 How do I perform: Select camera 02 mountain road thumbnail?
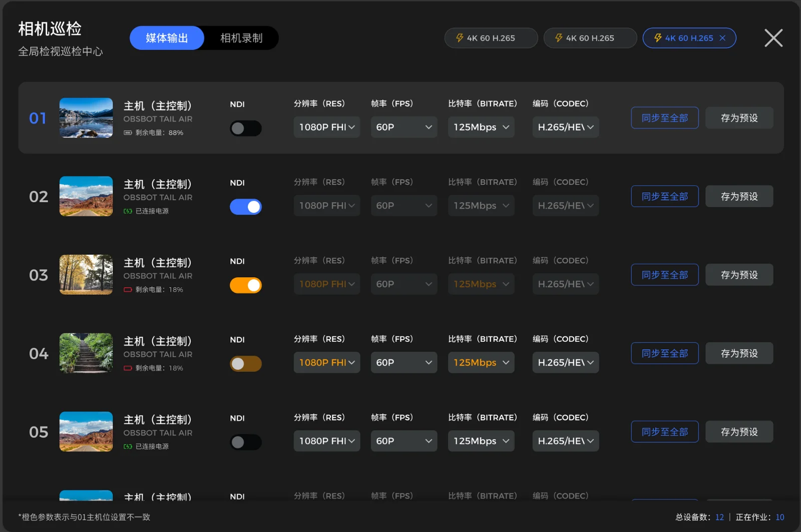click(x=86, y=196)
